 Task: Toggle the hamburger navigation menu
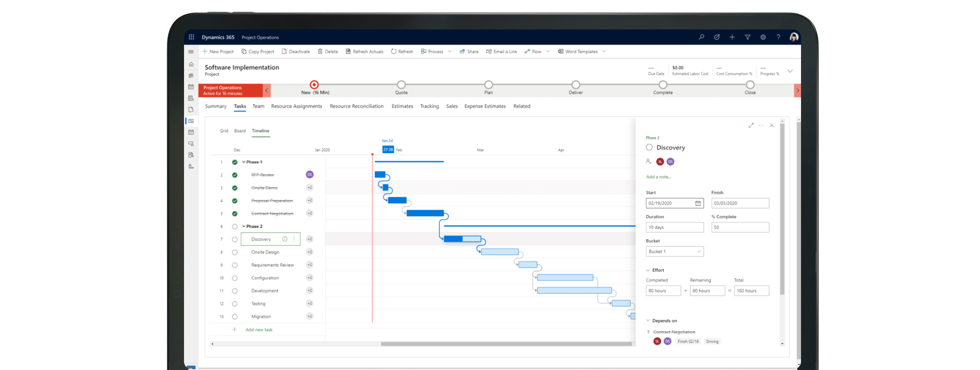(191, 51)
